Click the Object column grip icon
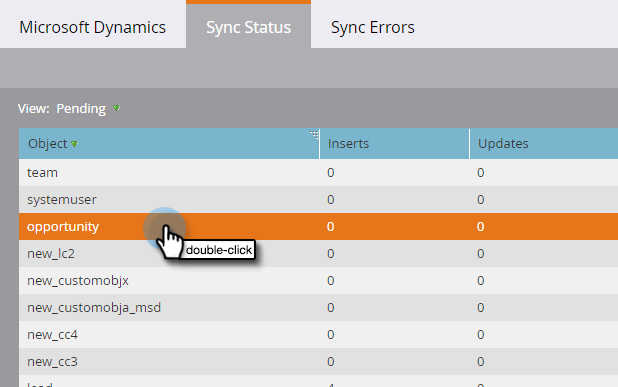 click(x=314, y=134)
